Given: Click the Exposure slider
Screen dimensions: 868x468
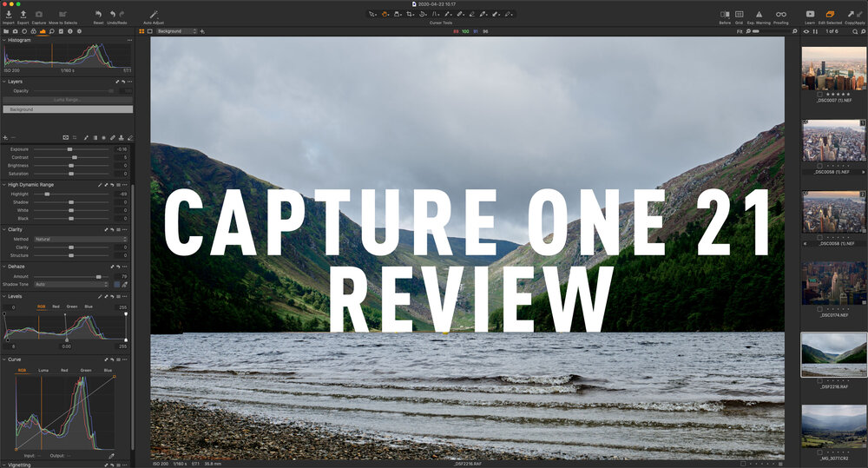Looking at the screenshot, I should [71, 149].
